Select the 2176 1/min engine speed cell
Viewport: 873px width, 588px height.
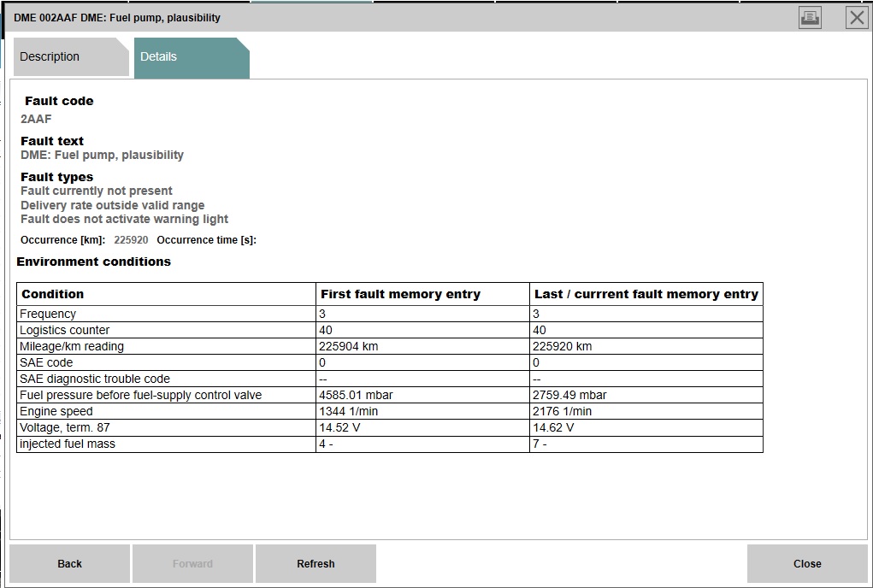point(563,412)
